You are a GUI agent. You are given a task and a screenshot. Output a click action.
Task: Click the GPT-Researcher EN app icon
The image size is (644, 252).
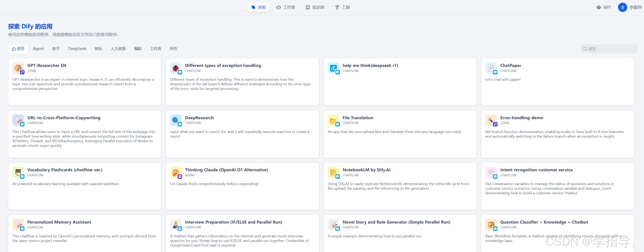click(18, 68)
